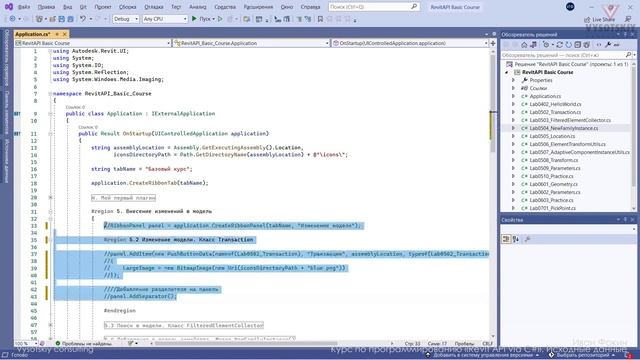Click View Code icon in Solution Explorer
Viewport: 640px width, 360px height.
click(599, 44)
